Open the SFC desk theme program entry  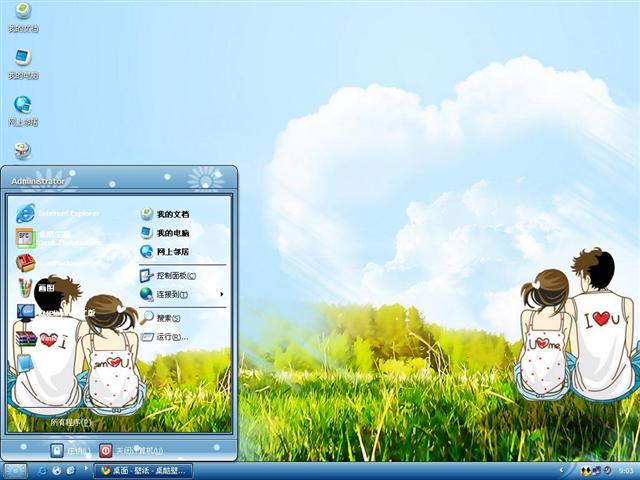[56, 238]
